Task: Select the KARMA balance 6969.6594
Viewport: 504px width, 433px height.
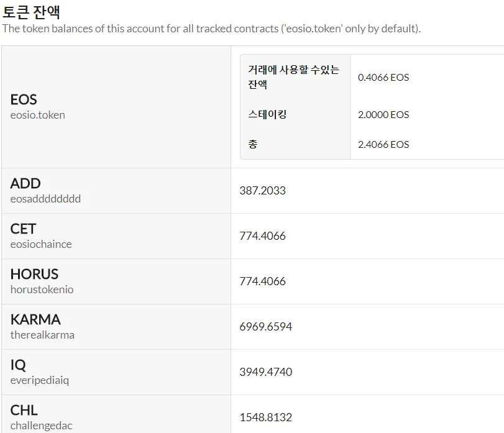Action: tap(265, 327)
